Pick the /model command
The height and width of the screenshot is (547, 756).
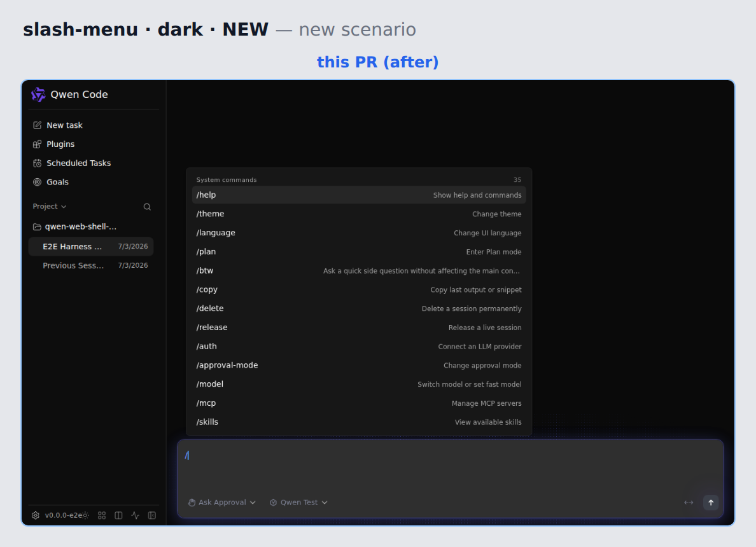pyautogui.click(x=359, y=384)
